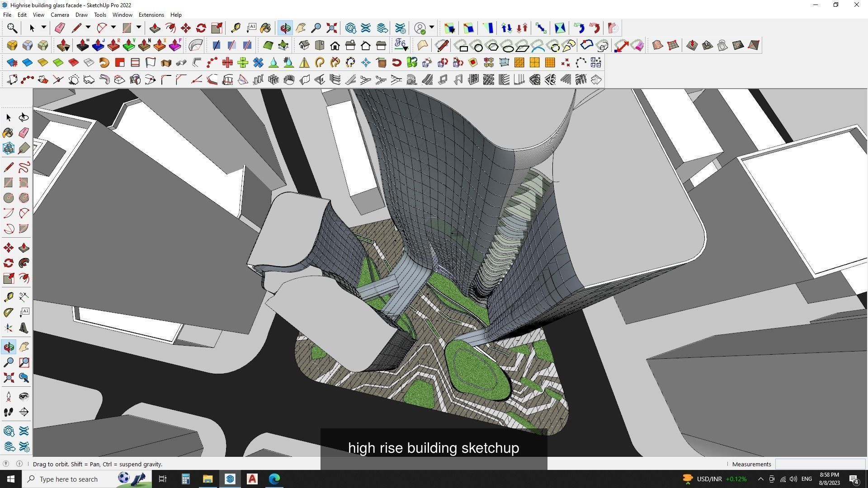Viewport: 868px width, 488px height.
Task: Click Send to LayOut in top toolbar
Action: pos(382,28)
